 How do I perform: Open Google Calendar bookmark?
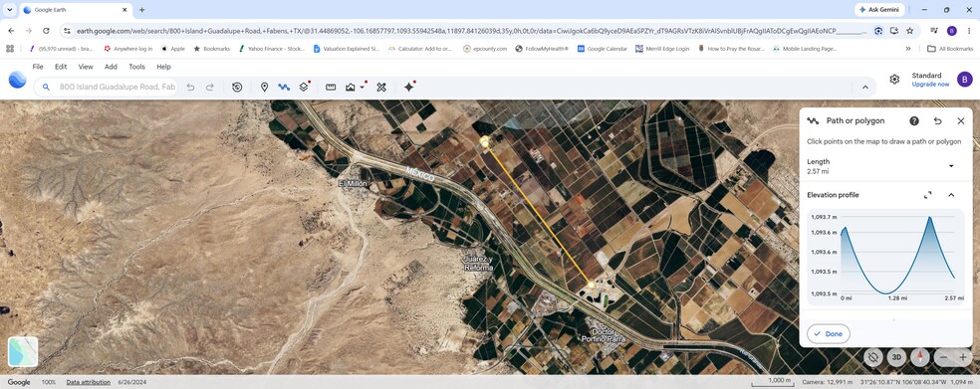[x=602, y=49]
